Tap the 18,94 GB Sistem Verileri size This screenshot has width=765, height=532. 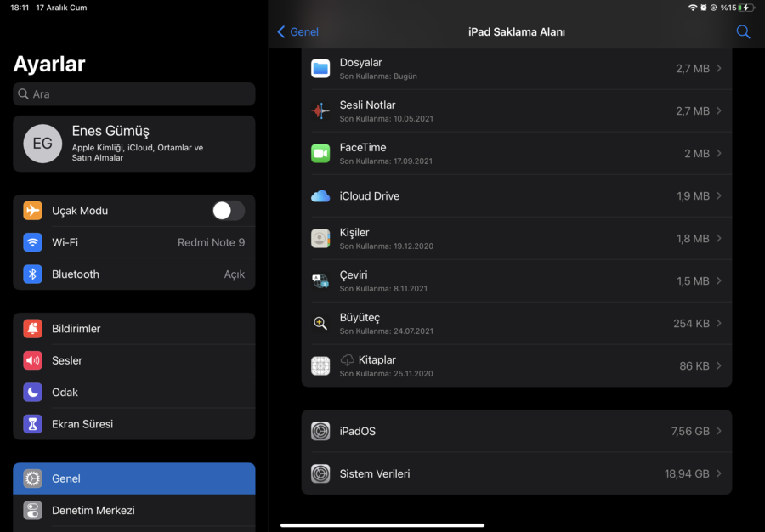coord(687,473)
